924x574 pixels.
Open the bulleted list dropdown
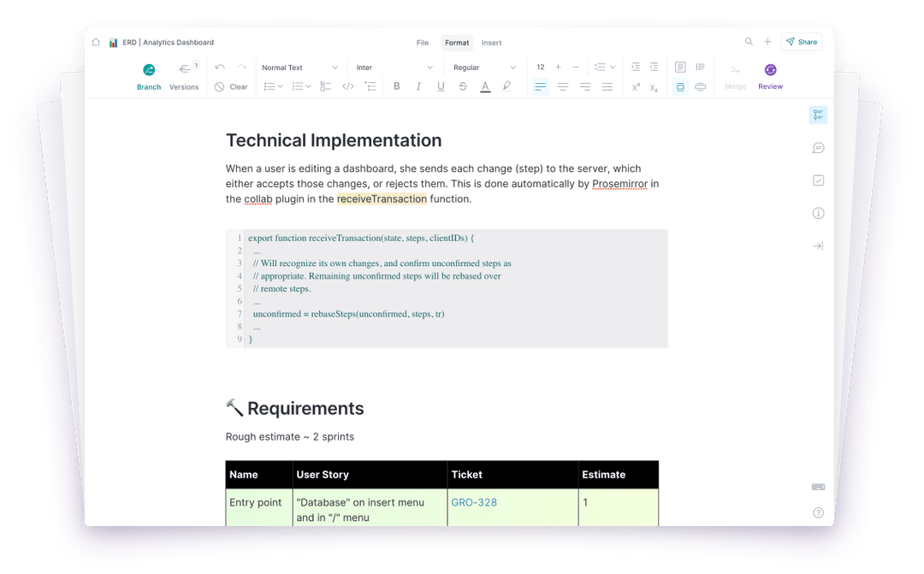coord(273,86)
